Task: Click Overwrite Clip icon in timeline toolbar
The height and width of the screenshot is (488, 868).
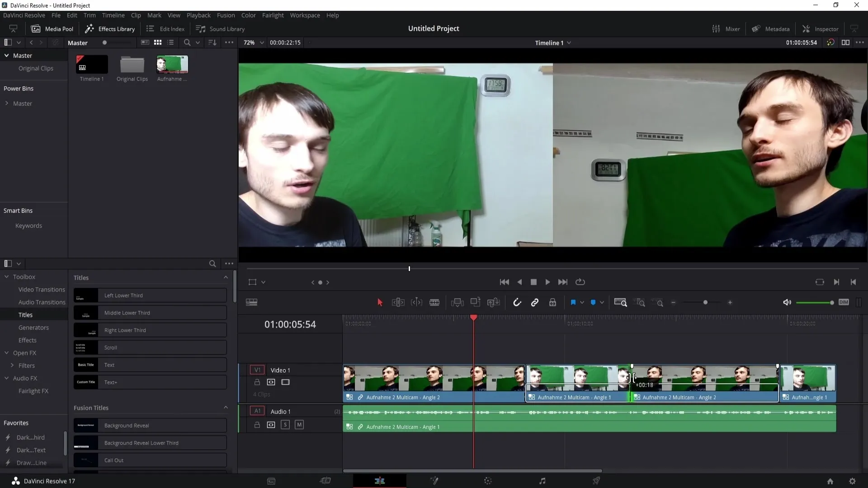Action: click(475, 302)
